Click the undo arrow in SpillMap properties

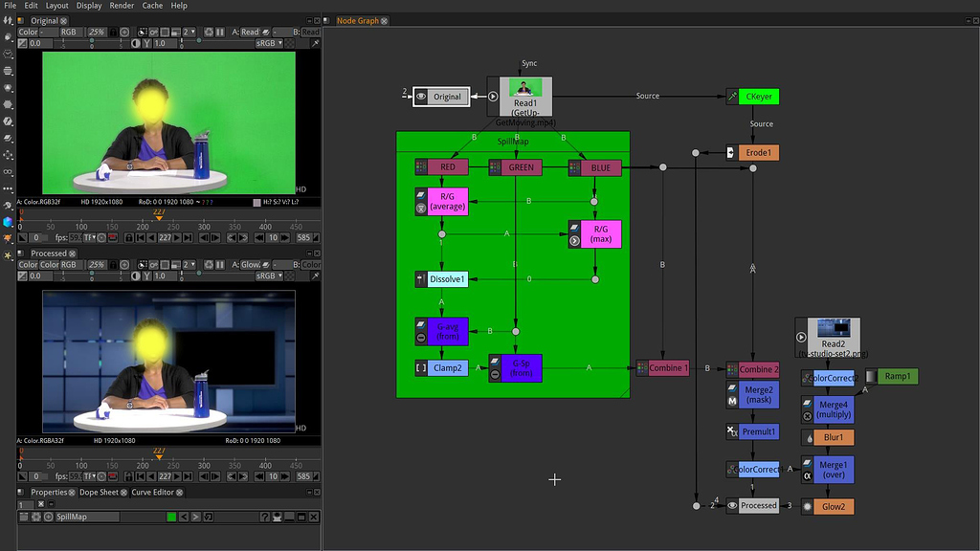click(x=184, y=517)
